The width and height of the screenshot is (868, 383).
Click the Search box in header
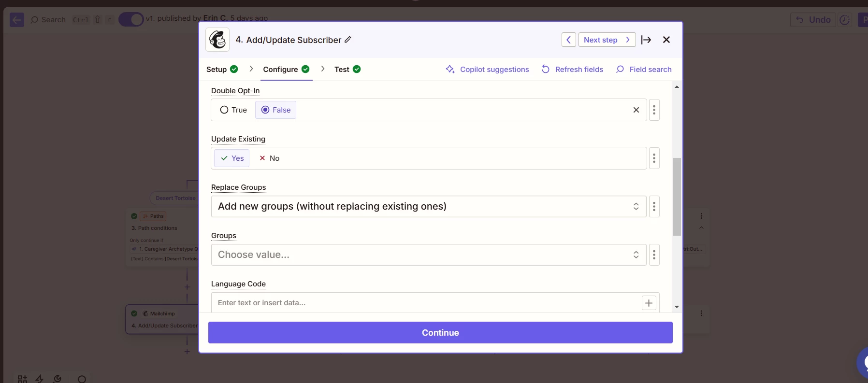tap(48, 20)
